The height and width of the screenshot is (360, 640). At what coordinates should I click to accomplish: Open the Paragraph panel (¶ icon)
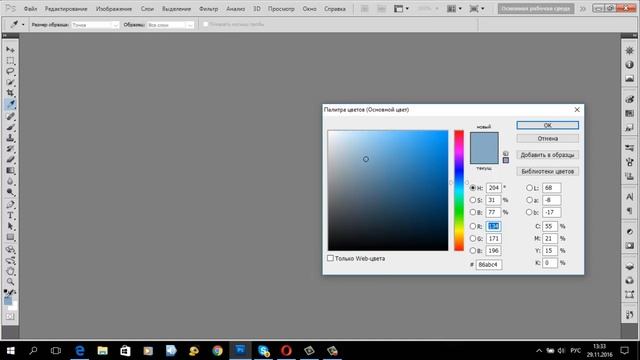click(x=629, y=211)
